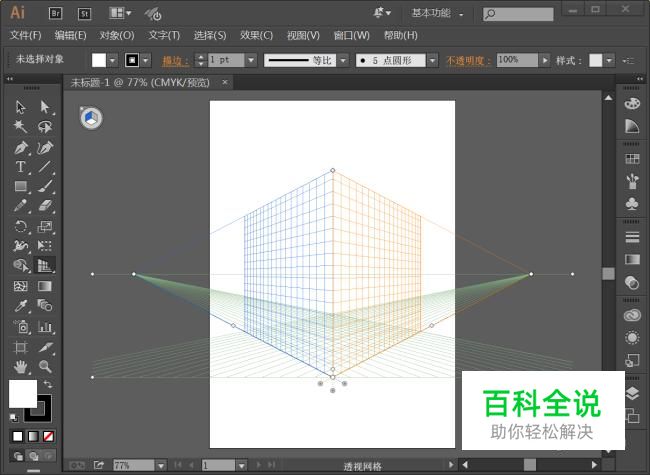The height and width of the screenshot is (475, 650).
Task: Select the Line Segment tool
Action: click(x=45, y=167)
